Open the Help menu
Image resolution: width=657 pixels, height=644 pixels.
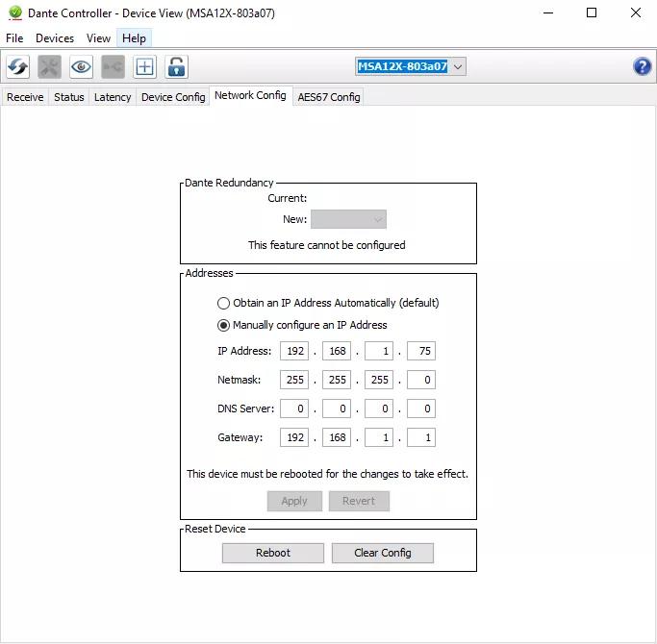(134, 38)
